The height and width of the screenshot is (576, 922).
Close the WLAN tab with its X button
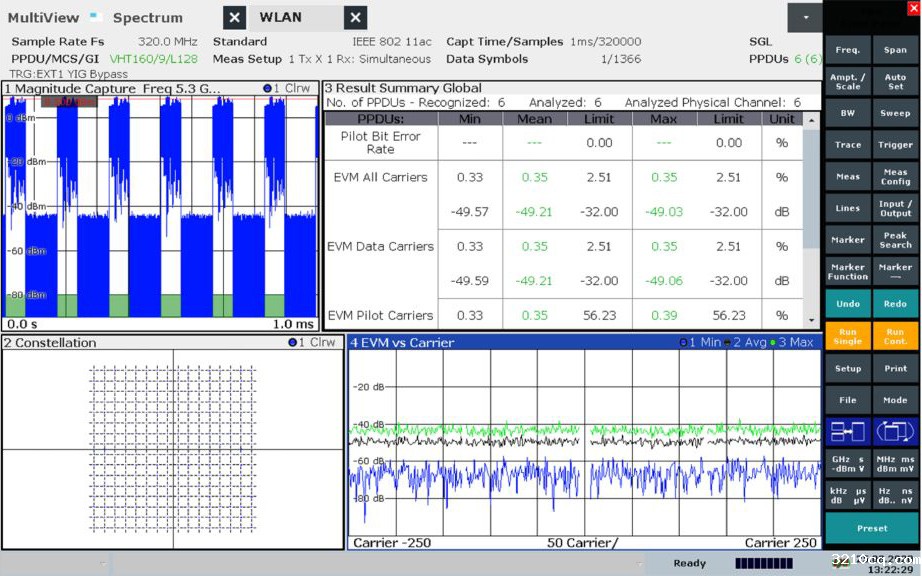pos(355,18)
